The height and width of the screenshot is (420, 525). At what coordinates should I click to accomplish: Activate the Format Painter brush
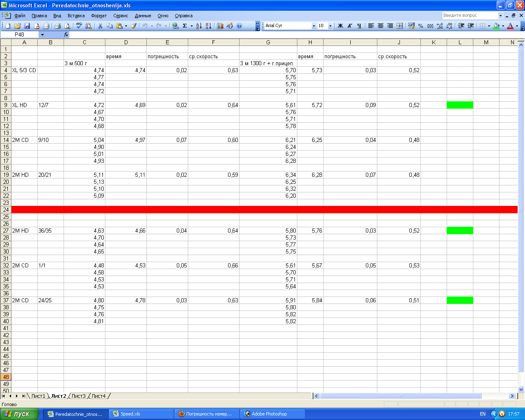pyautogui.click(x=133, y=26)
